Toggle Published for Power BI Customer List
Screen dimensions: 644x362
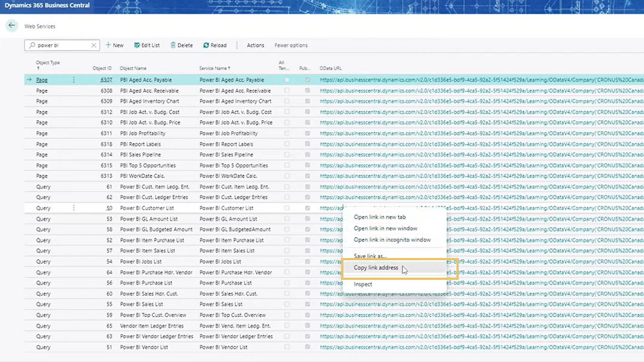308,208
